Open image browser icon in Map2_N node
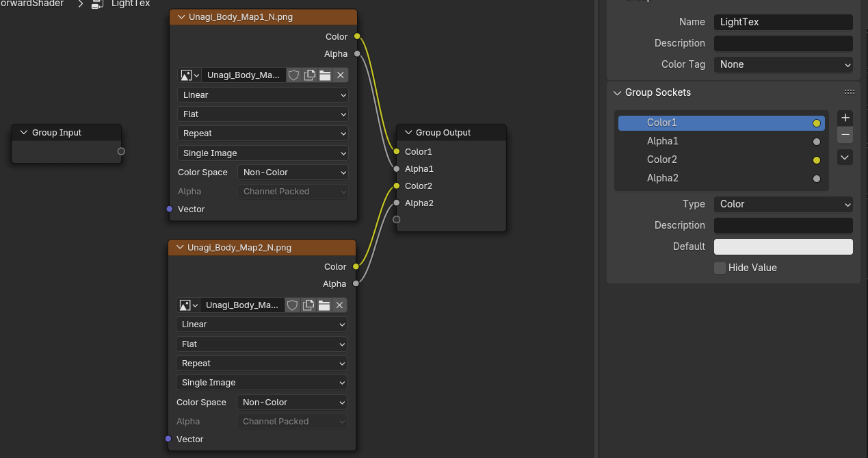 click(188, 305)
